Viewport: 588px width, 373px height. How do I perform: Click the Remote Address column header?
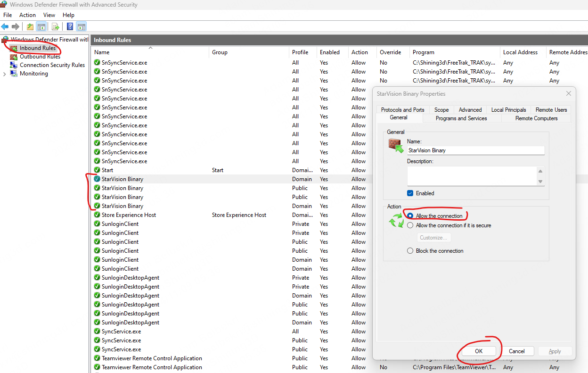tap(567, 52)
